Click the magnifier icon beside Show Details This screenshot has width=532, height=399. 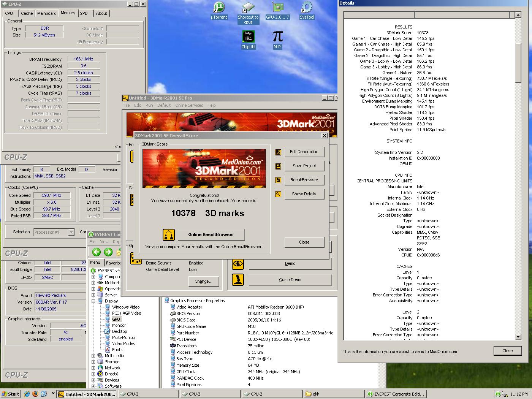coord(278,194)
